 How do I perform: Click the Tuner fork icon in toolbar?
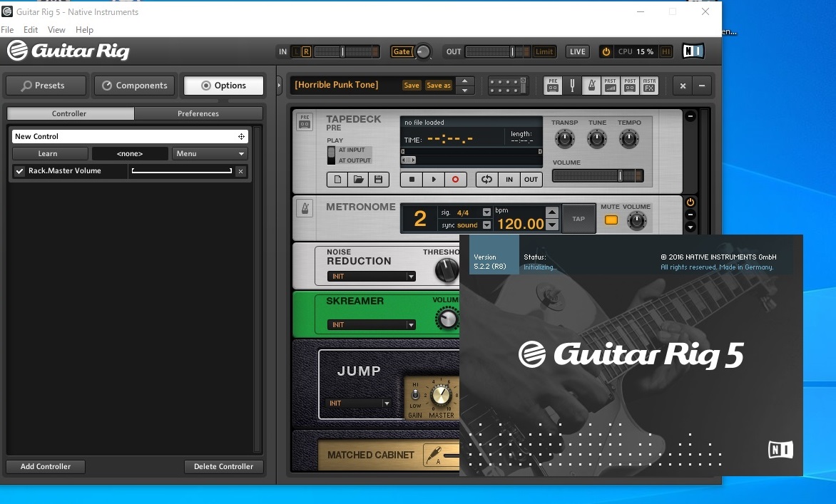click(x=572, y=86)
